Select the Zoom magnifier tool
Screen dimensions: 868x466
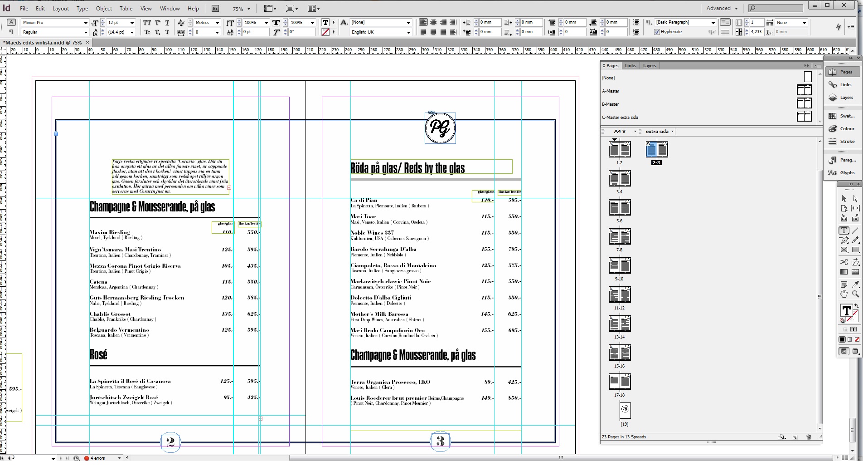[855, 294]
